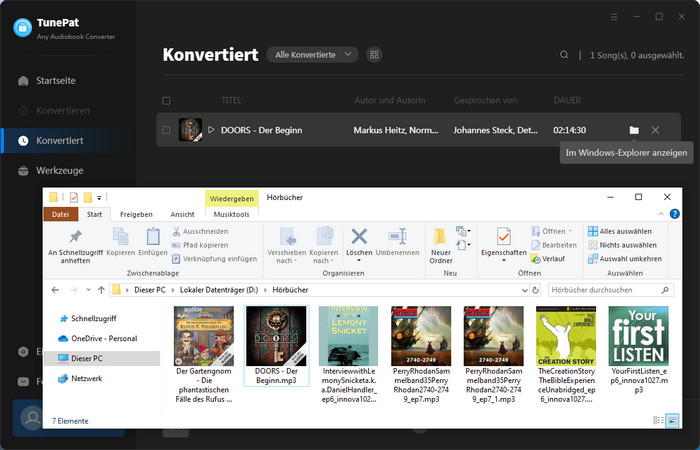This screenshot has width=700, height=450.
Task: Select InterviewwithLemonySnicket file
Action: pos(349,355)
